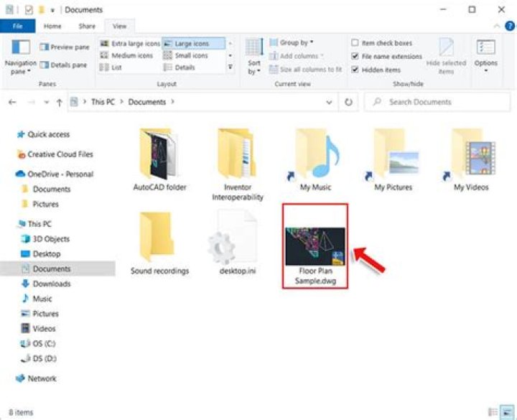This screenshot has width=517, height=420.
Task: Select Creative Cloud Files in sidebar
Action: [60, 154]
